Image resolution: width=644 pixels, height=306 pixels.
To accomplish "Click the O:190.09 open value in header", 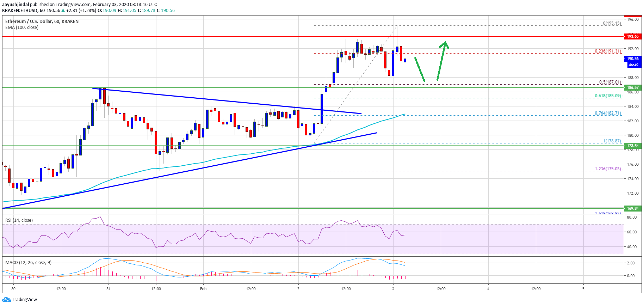I will pyautogui.click(x=107, y=11).
